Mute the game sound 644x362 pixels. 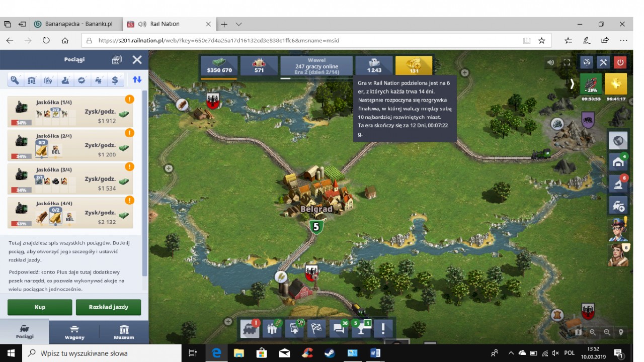pos(551,62)
